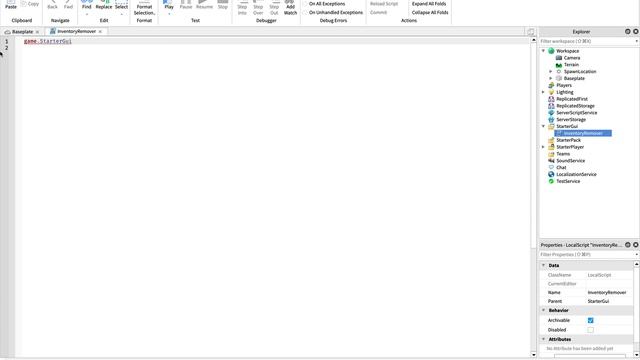Click the Stop button

[222, 5]
